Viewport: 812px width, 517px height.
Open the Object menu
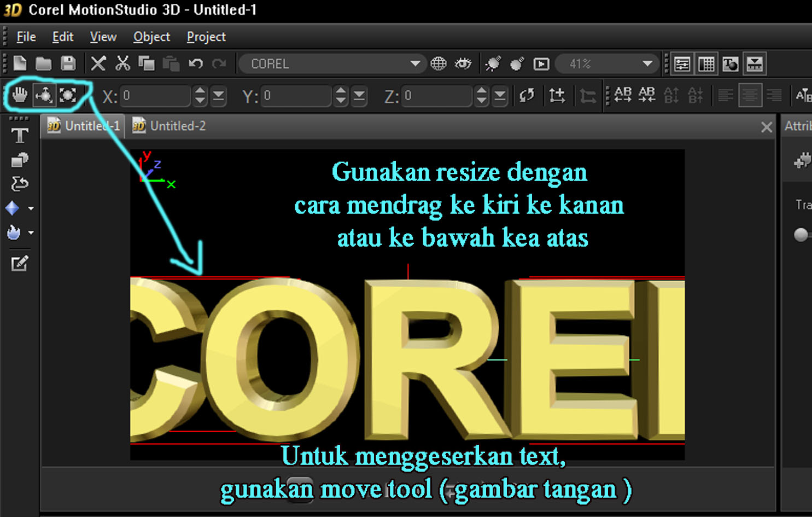[x=151, y=37]
